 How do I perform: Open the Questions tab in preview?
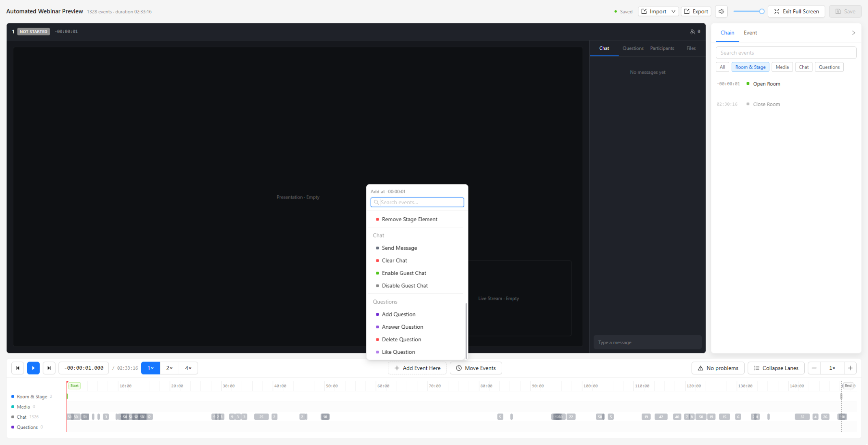point(633,48)
